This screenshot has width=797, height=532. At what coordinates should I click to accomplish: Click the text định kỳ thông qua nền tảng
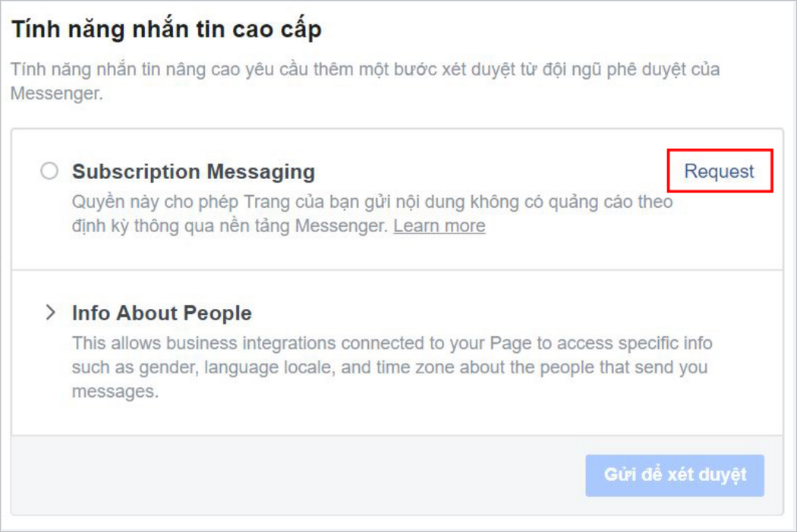click(182, 226)
